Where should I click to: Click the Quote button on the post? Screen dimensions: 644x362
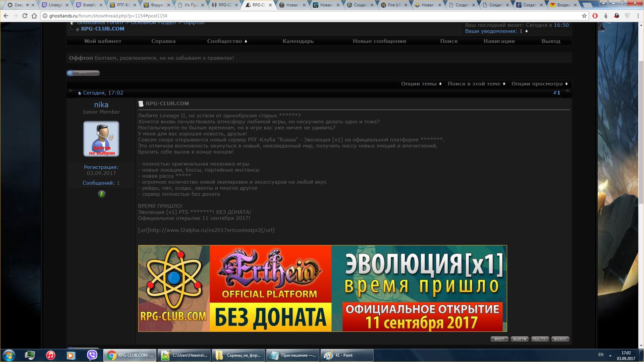coord(520,339)
